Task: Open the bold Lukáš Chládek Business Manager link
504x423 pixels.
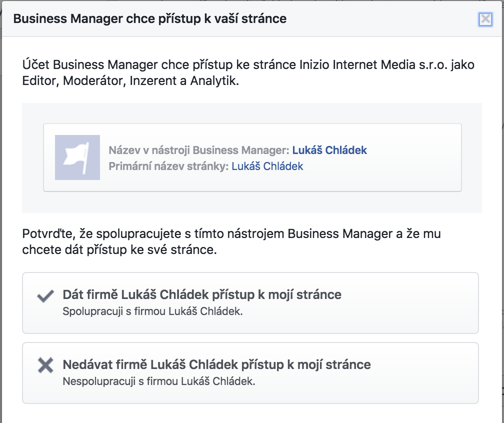Action: point(329,150)
